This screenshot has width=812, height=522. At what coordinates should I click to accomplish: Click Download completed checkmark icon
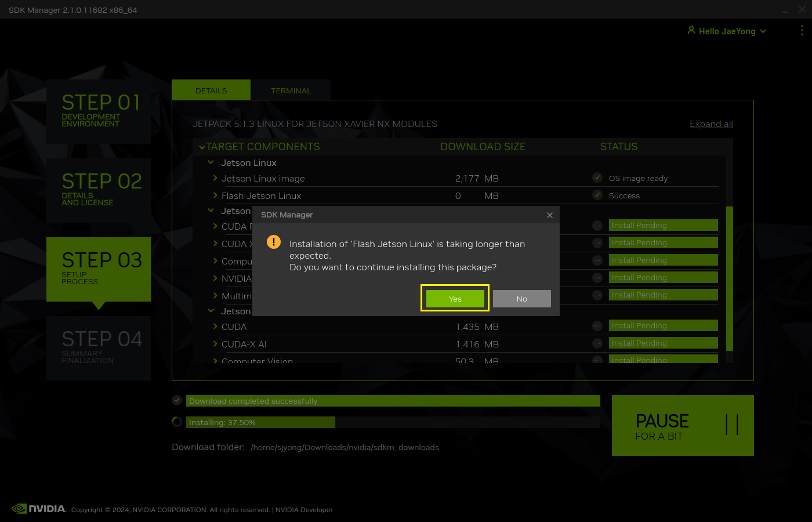point(177,400)
